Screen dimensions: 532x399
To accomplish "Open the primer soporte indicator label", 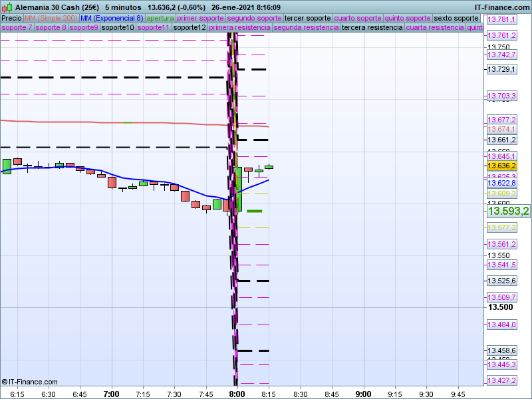I will click(201, 18).
